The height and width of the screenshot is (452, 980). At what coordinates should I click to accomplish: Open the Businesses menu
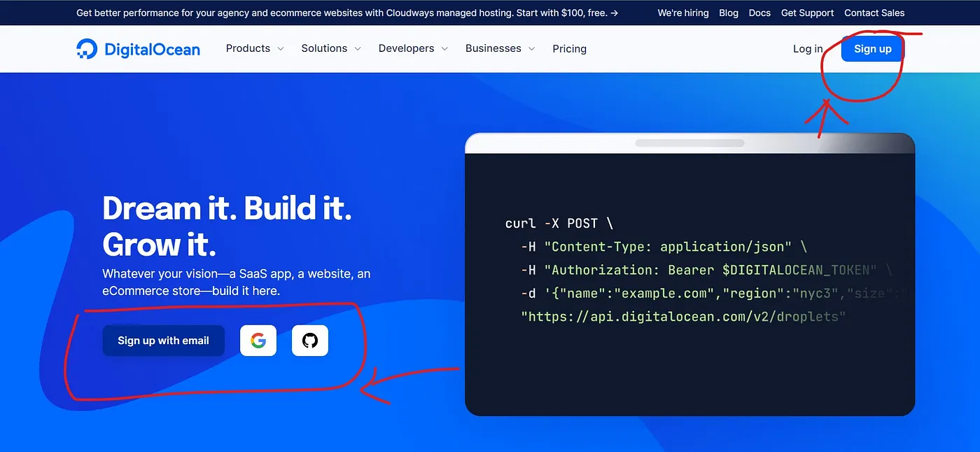500,48
